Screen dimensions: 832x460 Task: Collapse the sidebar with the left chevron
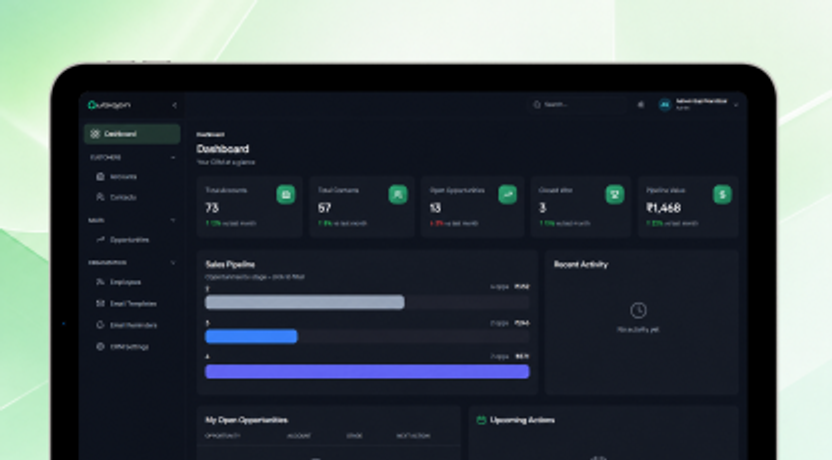pyautogui.click(x=175, y=105)
